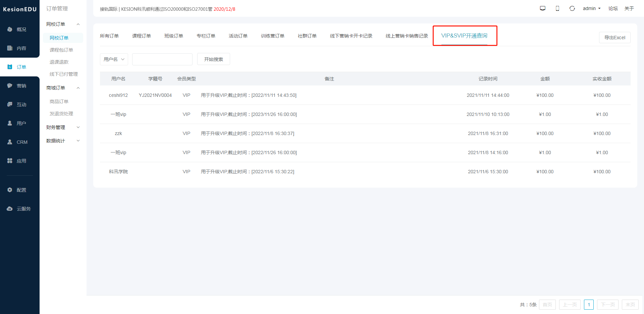644x314 pixels.
Task: Switch to the 所有订单 tab
Action: (109, 36)
